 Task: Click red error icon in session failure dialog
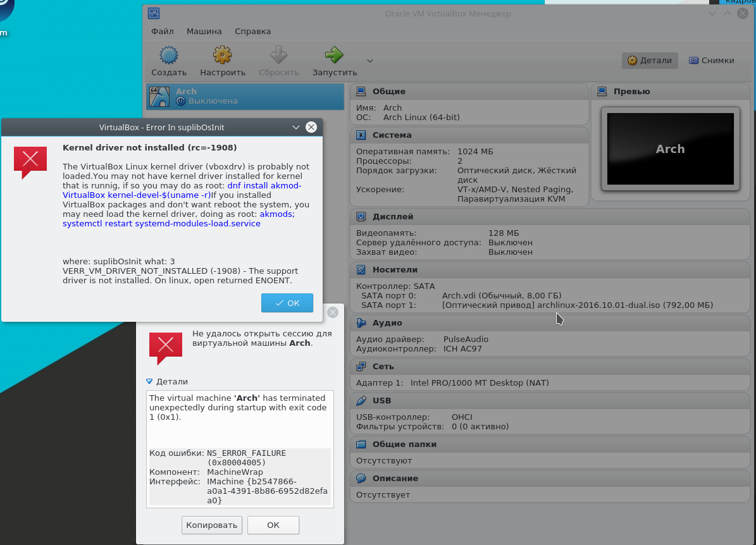point(166,348)
